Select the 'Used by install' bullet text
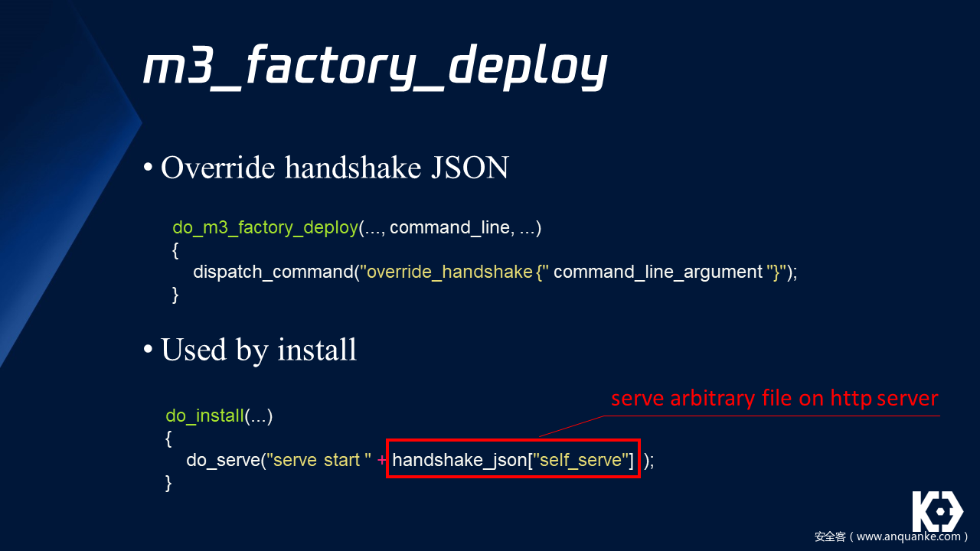Image resolution: width=980 pixels, height=551 pixels. point(258,350)
